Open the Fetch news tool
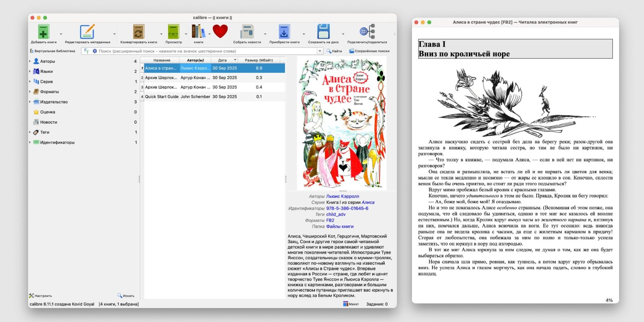 247,32
